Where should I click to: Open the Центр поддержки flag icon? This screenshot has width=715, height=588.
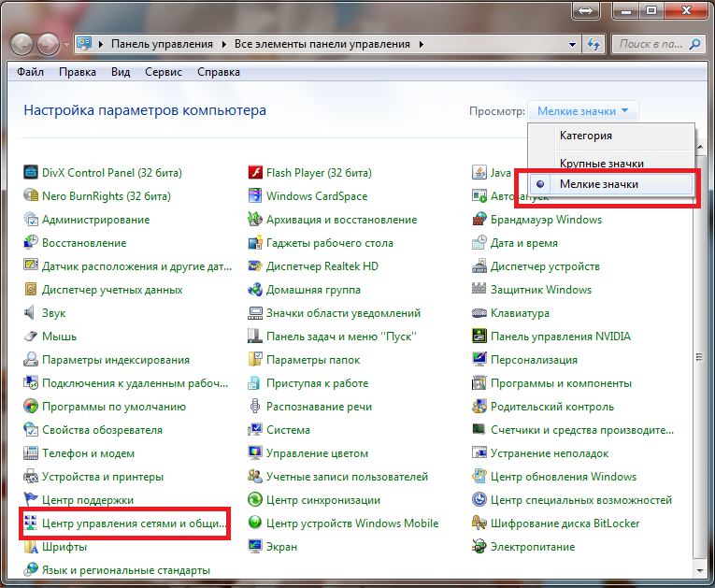pos(31,500)
